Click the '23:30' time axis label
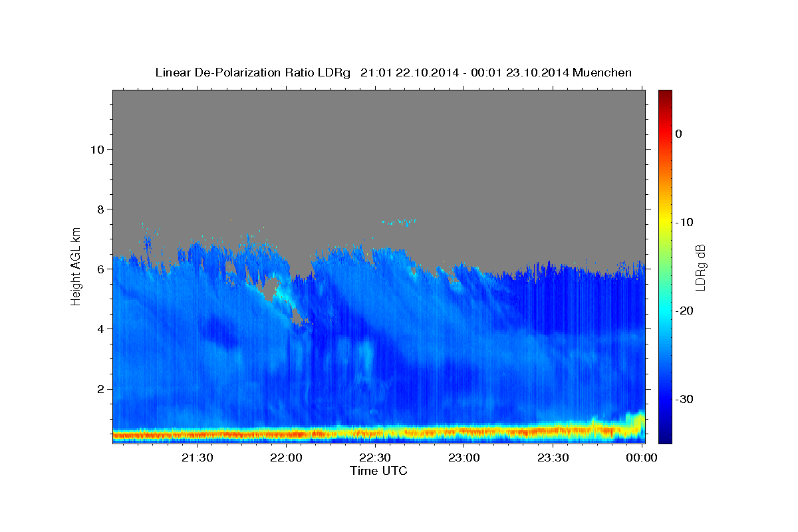This screenshot has width=798, height=532. [553, 458]
